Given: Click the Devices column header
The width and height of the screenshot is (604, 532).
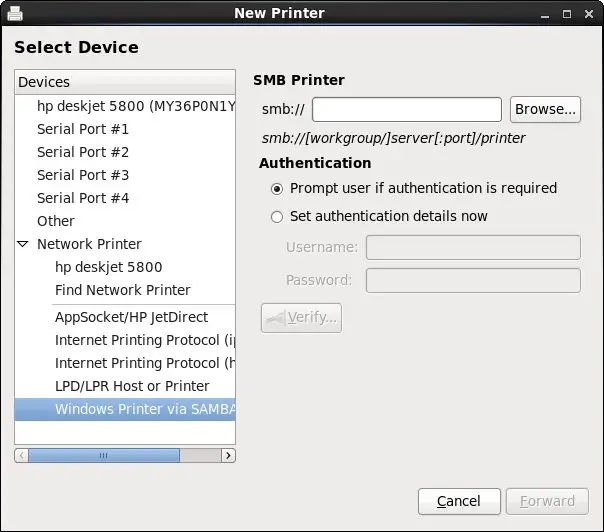Looking at the screenshot, I should pos(125,82).
